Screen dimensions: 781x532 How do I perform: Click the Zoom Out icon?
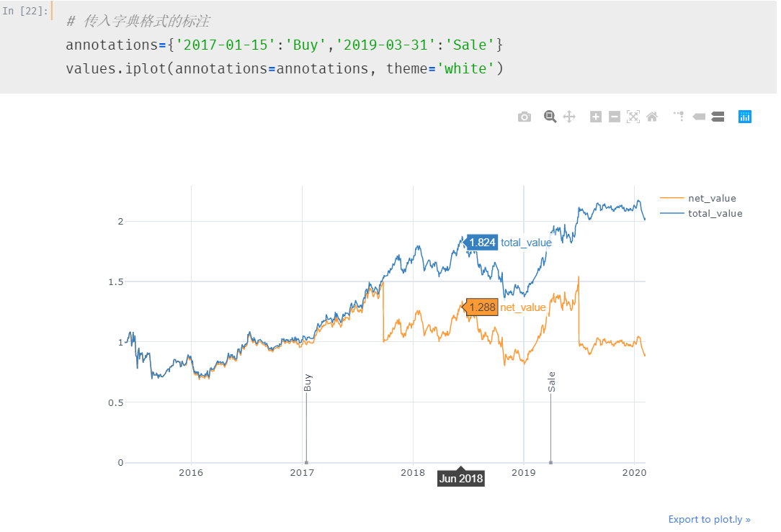(614, 116)
